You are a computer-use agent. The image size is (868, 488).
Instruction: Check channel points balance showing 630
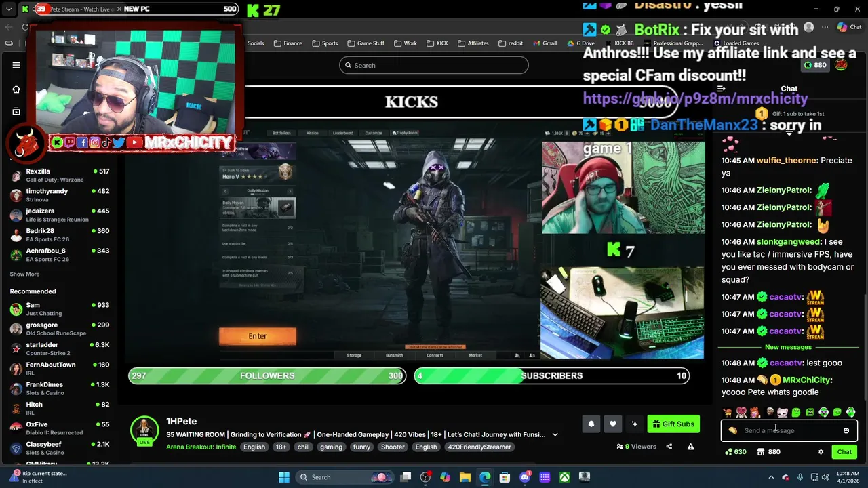[736, 452]
